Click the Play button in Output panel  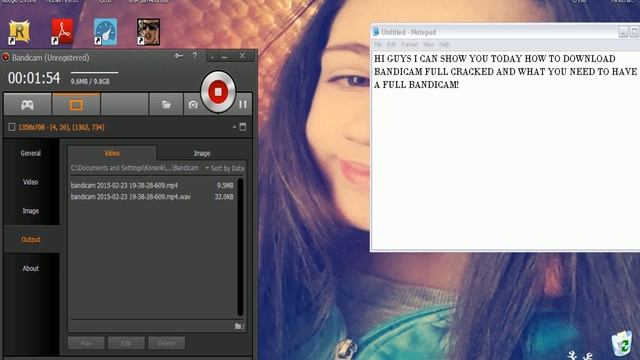(x=86, y=343)
